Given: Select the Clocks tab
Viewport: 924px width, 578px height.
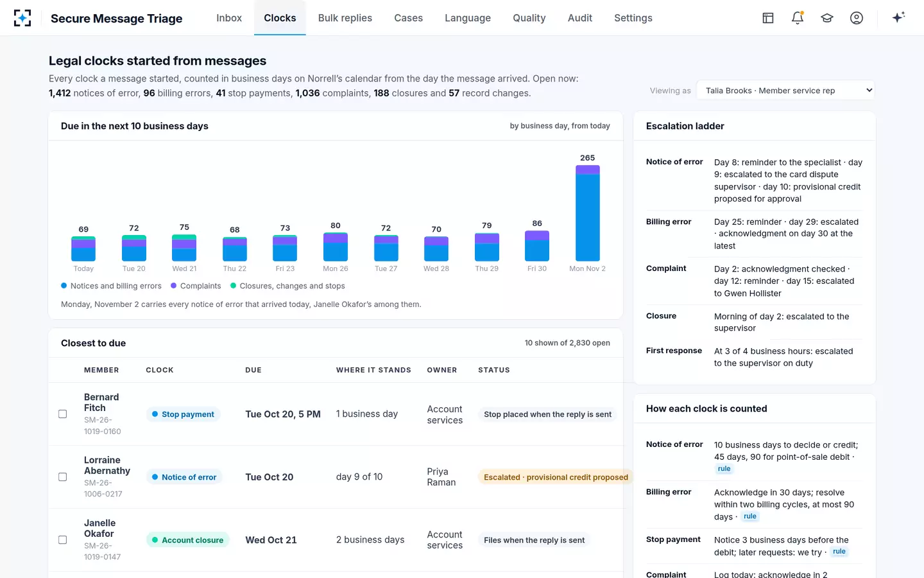Looking at the screenshot, I should pos(280,18).
